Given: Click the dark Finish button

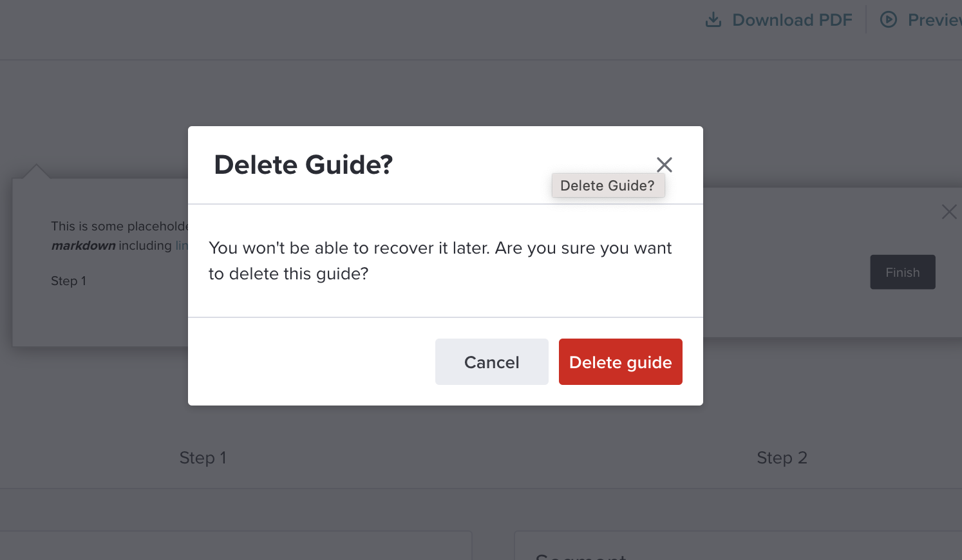Looking at the screenshot, I should [903, 272].
